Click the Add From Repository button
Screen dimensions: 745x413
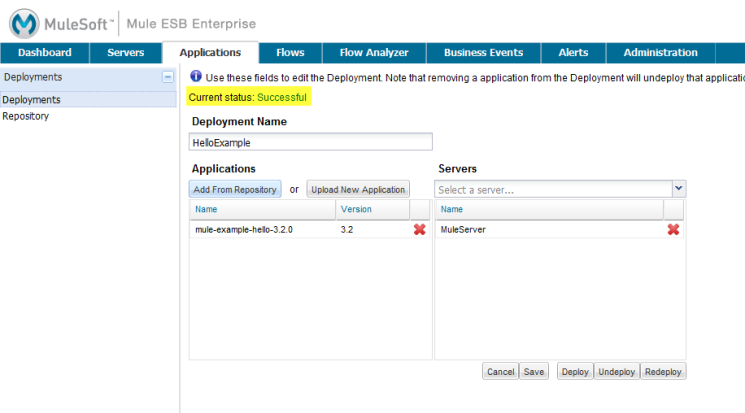[235, 189]
